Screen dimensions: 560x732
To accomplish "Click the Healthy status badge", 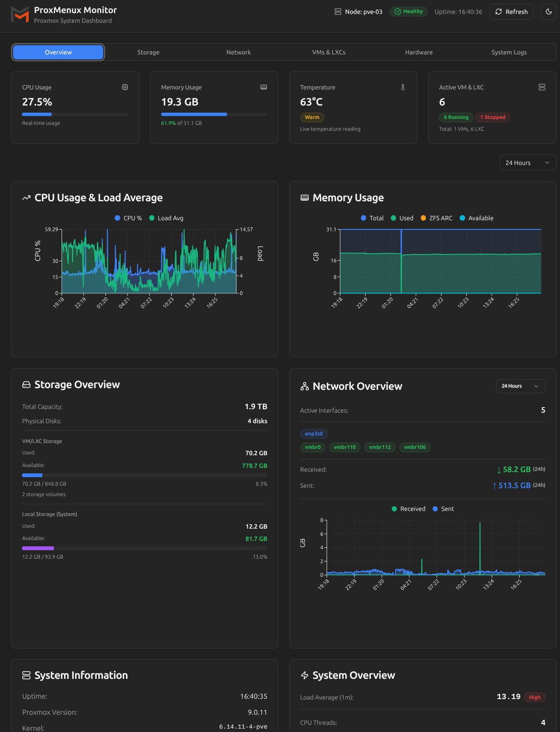I will (x=408, y=12).
